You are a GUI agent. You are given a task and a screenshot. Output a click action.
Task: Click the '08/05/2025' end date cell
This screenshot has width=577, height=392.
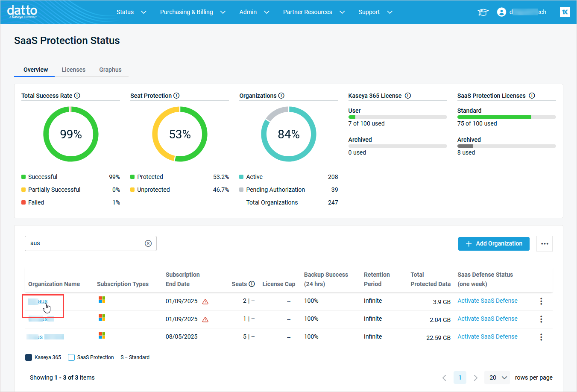pos(182,336)
